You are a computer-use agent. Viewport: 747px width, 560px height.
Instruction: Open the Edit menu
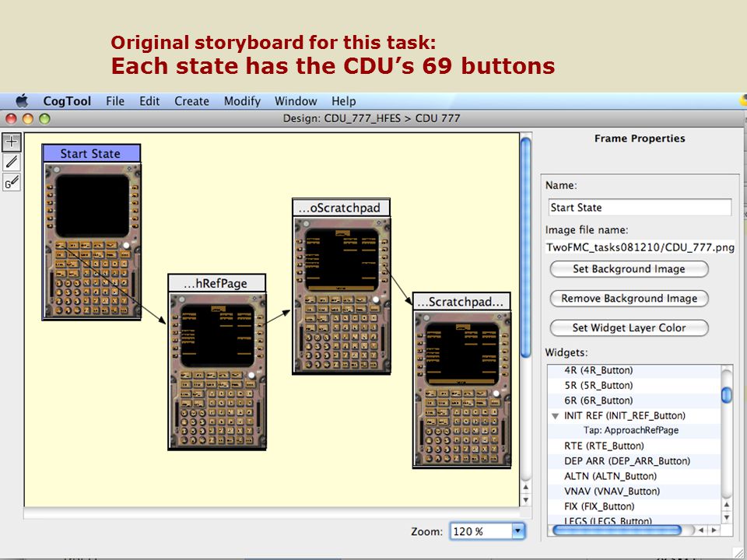pyautogui.click(x=149, y=101)
